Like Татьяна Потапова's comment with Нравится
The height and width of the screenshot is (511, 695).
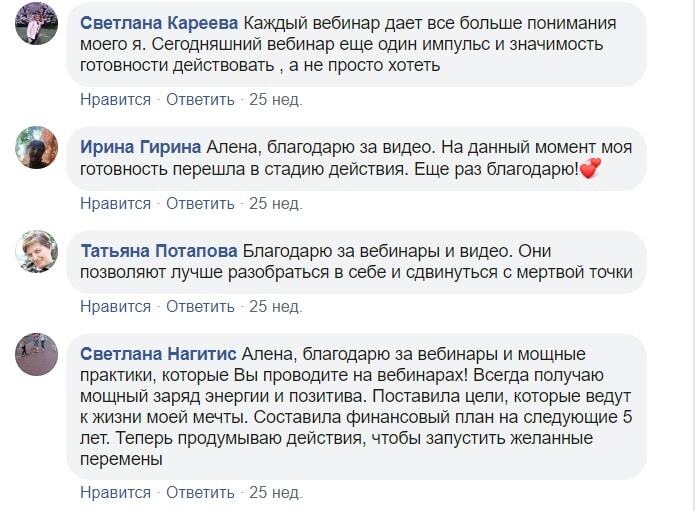point(115,306)
